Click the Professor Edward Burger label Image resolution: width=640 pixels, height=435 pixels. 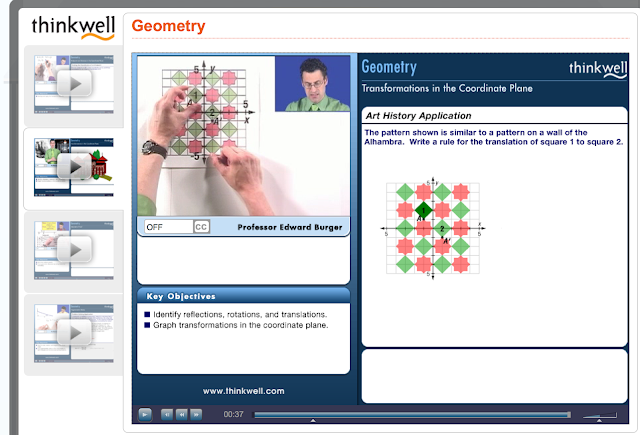point(290,227)
